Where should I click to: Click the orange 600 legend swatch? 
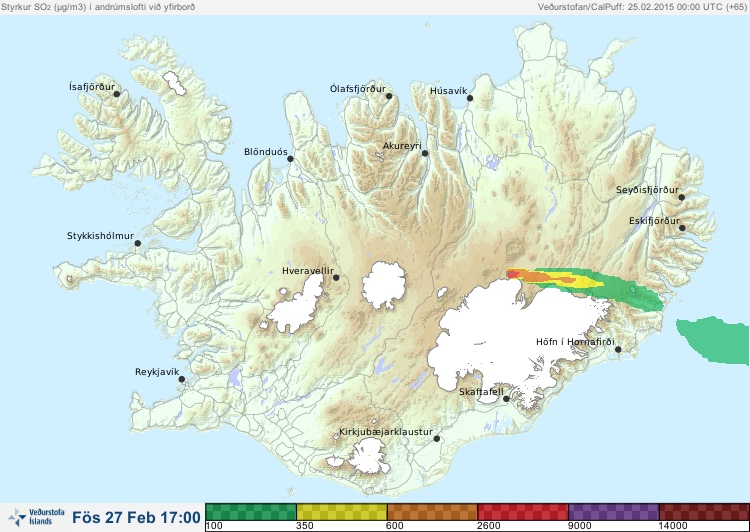click(432, 512)
